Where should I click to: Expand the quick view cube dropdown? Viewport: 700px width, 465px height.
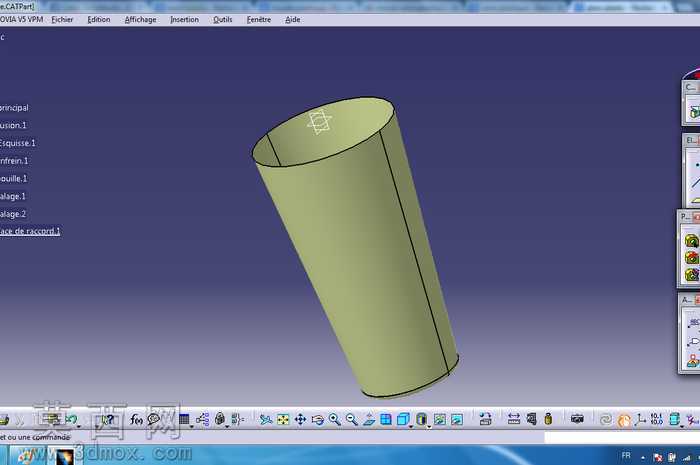coord(411,427)
